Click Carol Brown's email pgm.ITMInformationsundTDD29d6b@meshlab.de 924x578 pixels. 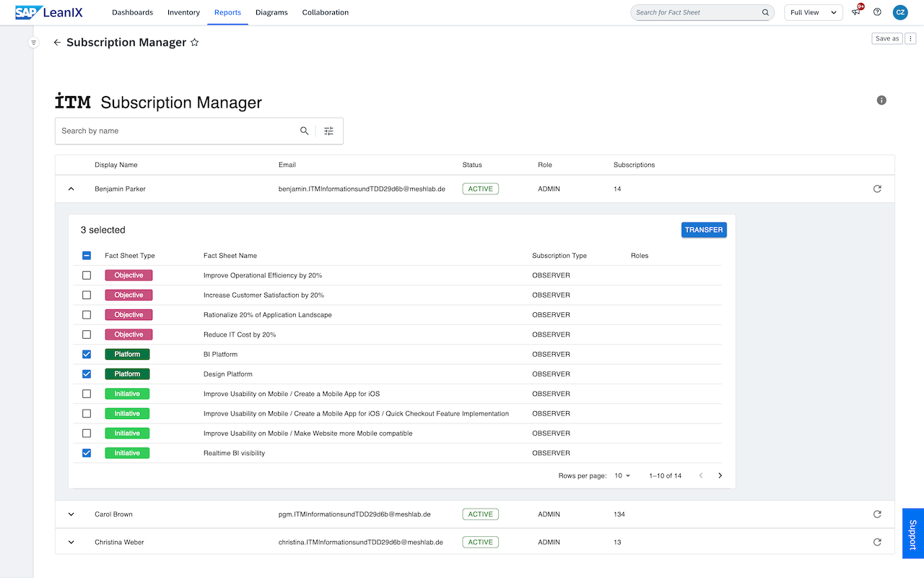tap(354, 514)
